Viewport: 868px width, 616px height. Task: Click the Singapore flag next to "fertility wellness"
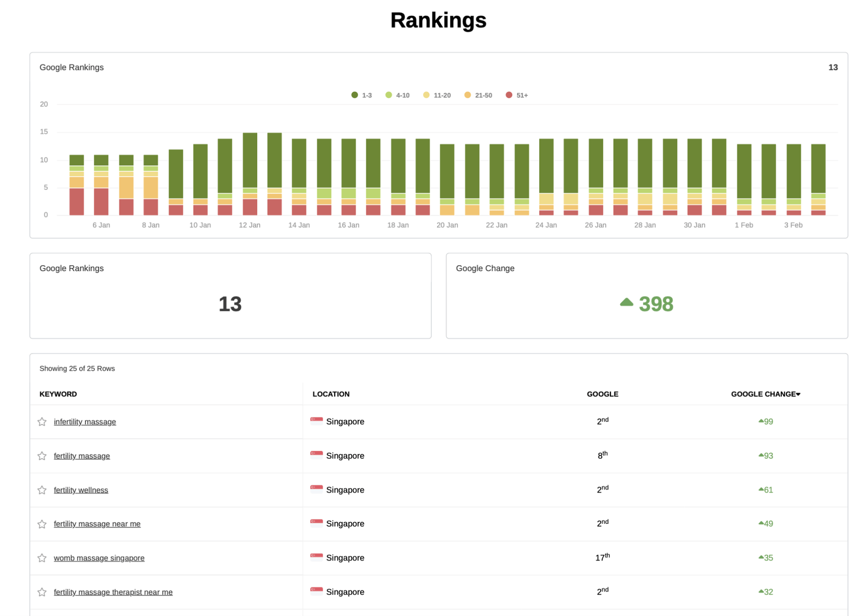pos(316,488)
